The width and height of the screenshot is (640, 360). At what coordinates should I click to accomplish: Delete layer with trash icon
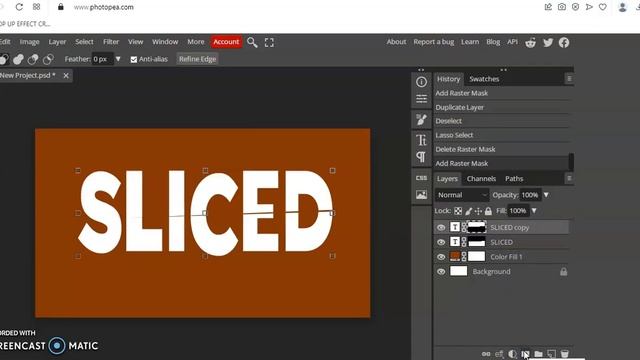564,354
